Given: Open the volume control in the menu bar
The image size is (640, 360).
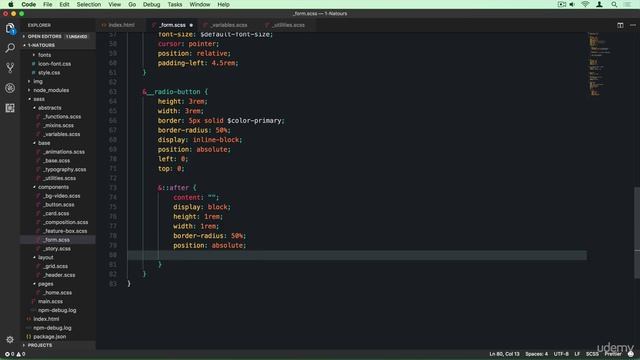Looking at the screenshot, I should [x=572, y=4].
